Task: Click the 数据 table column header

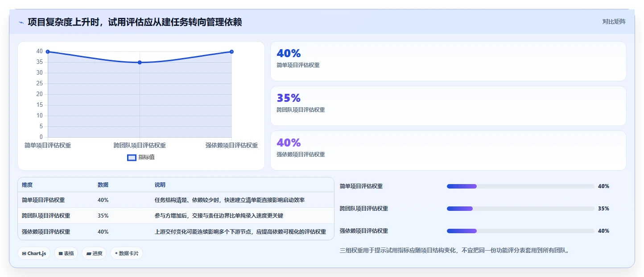Action: [103, 185]
